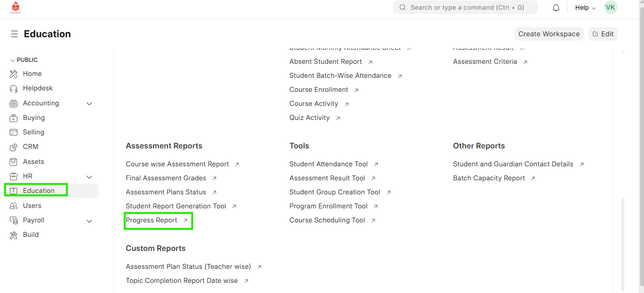Open the Assets workspace in sidebar

click(x=33, y=161)
